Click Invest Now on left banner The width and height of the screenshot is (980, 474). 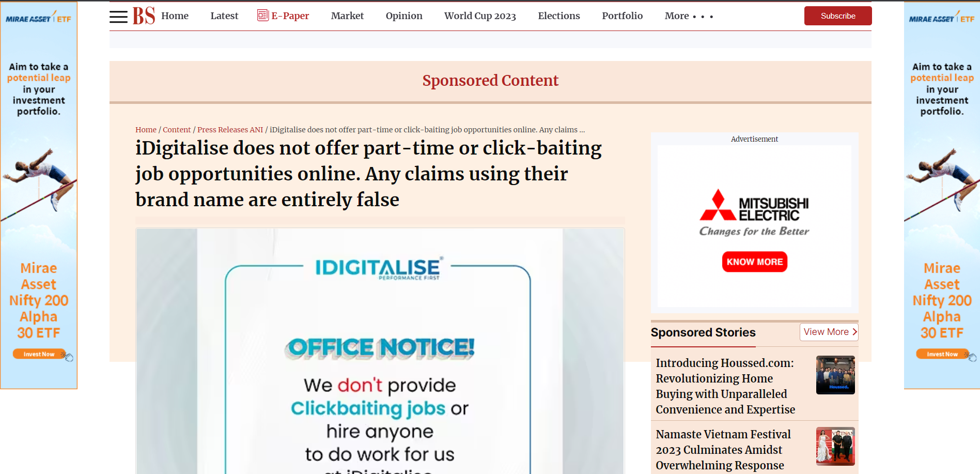(39, 354)
